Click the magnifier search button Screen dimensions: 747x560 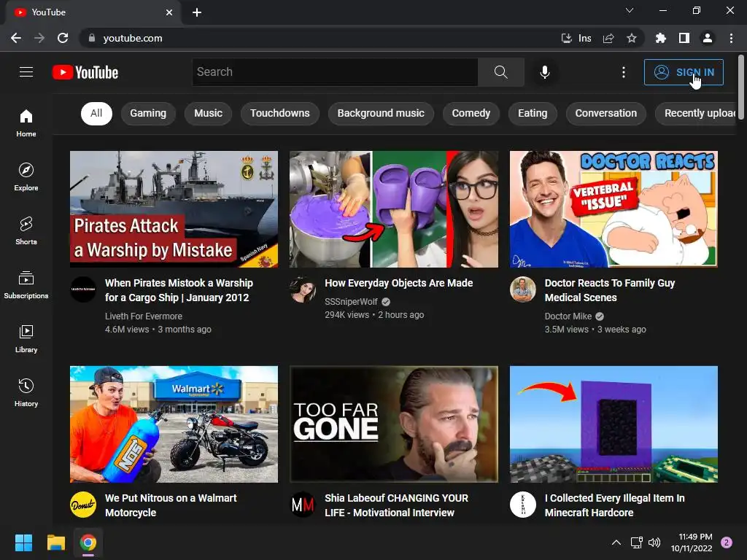click(x=500, y=72)
